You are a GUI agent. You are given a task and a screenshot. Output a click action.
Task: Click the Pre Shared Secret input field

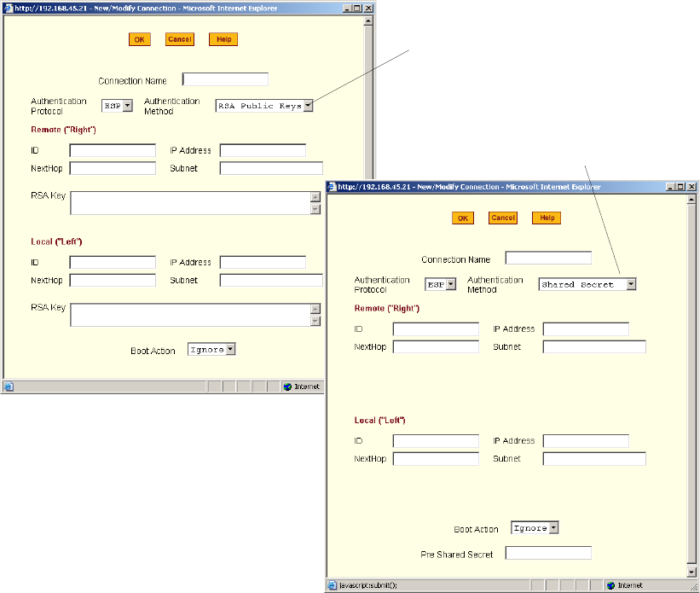coord(548,553)
